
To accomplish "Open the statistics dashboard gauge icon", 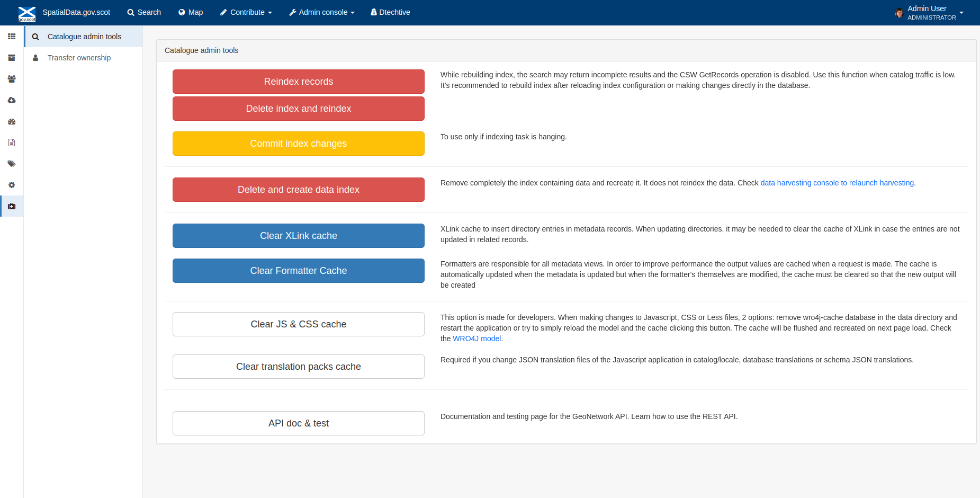I will click(x=12, y=121).
